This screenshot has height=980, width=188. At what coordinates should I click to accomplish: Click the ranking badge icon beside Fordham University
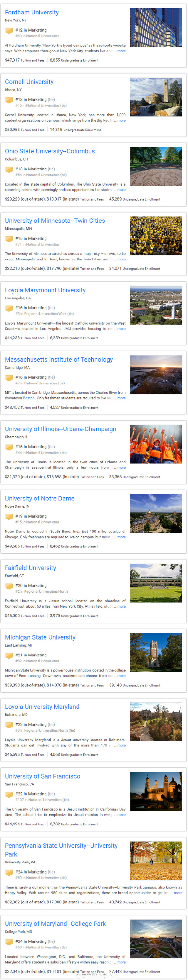click(x=9, y=31)
